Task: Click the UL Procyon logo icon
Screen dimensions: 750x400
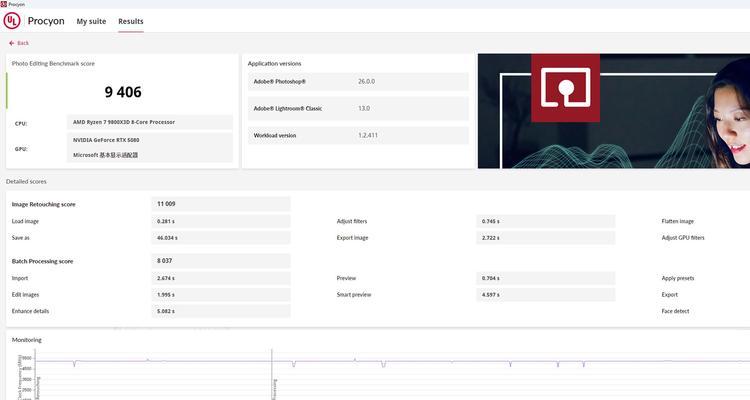Action: pyautogui.click(x=12, y=21)
